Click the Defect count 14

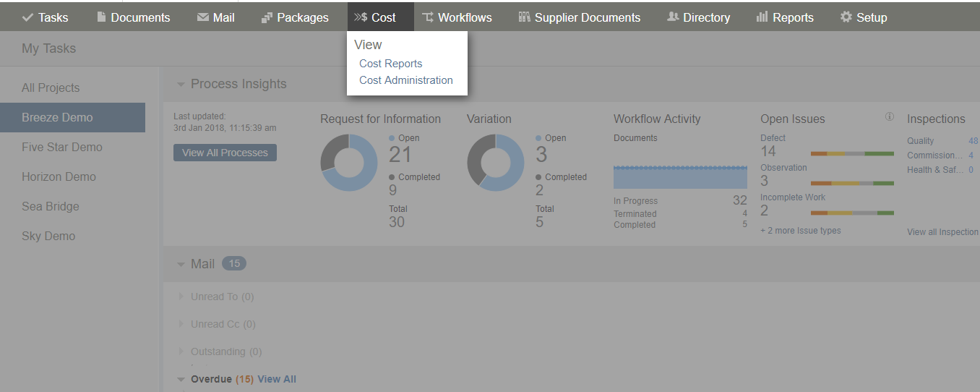768,151
